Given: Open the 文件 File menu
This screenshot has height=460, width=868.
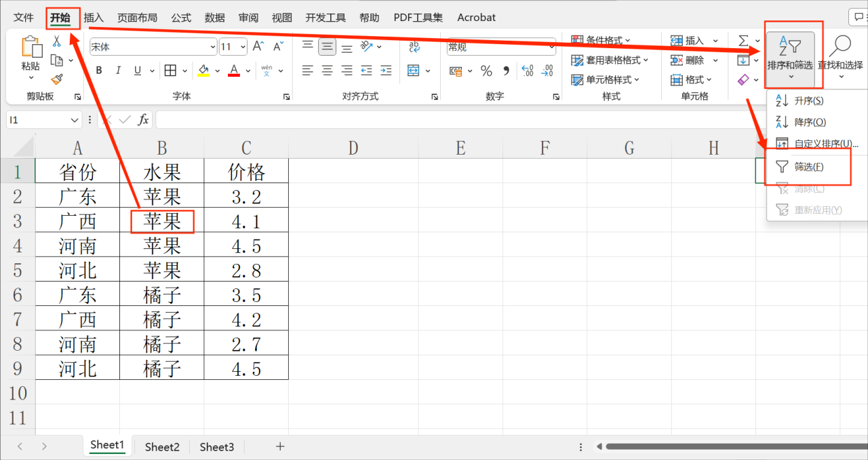Looking at the screenshot, I should 24,17.
